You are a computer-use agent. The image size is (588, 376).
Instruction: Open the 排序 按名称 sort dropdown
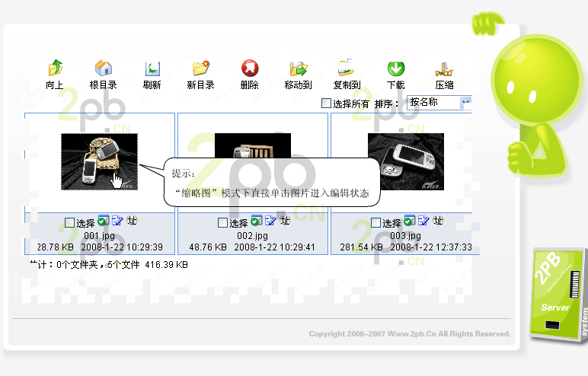(x=439, y=102)
